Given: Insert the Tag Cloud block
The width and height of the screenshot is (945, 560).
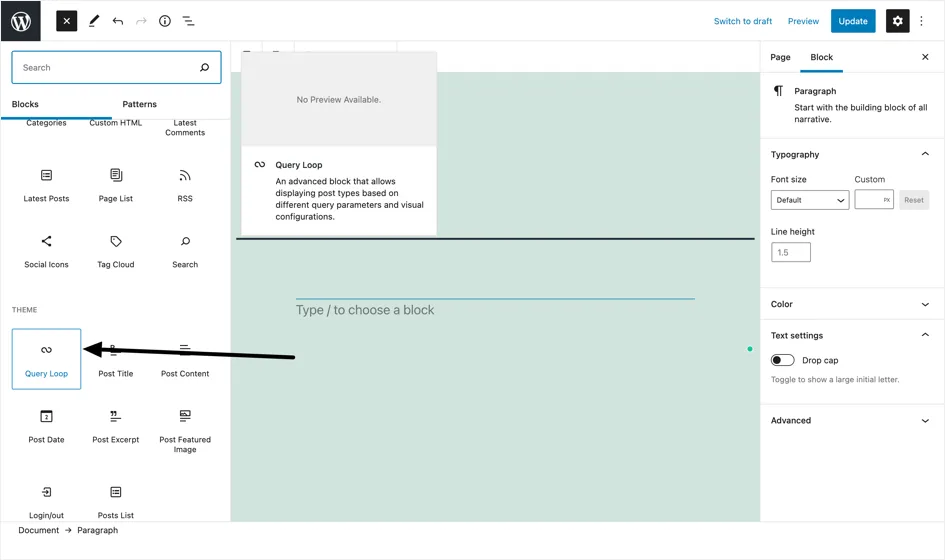Looking at the screenshot, I should (x=116, y=251).
